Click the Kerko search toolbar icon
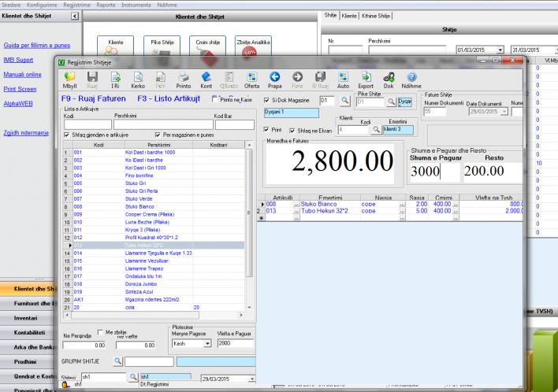Image resolution: width=558 pixels, height=392 pixels. 138,80
